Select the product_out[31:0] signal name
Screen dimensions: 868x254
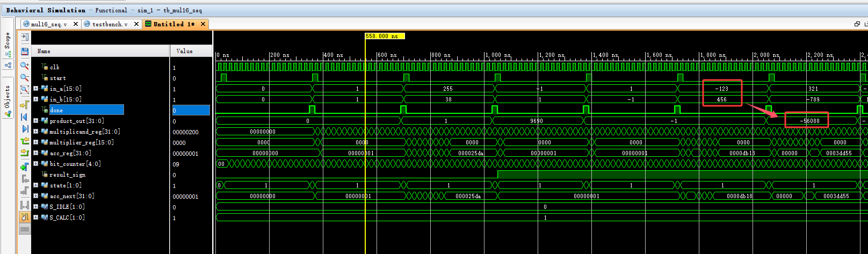pos(77,121)
